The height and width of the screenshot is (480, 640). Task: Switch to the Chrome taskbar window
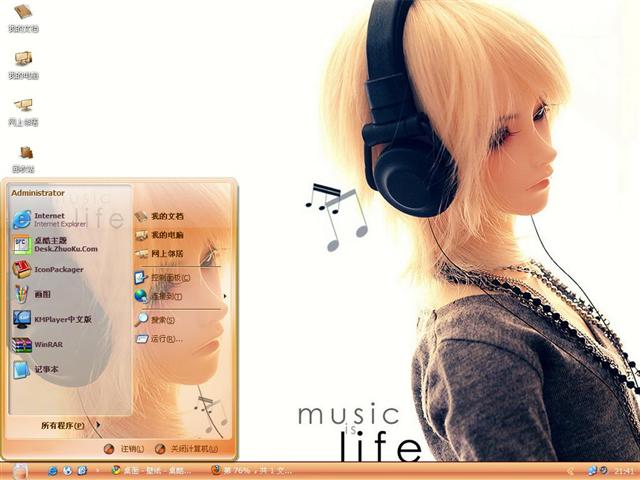point(152,471)
